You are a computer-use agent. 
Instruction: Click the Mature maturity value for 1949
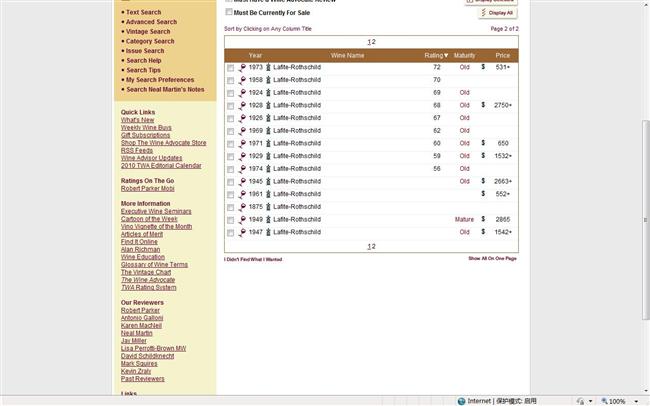[464, 219]
